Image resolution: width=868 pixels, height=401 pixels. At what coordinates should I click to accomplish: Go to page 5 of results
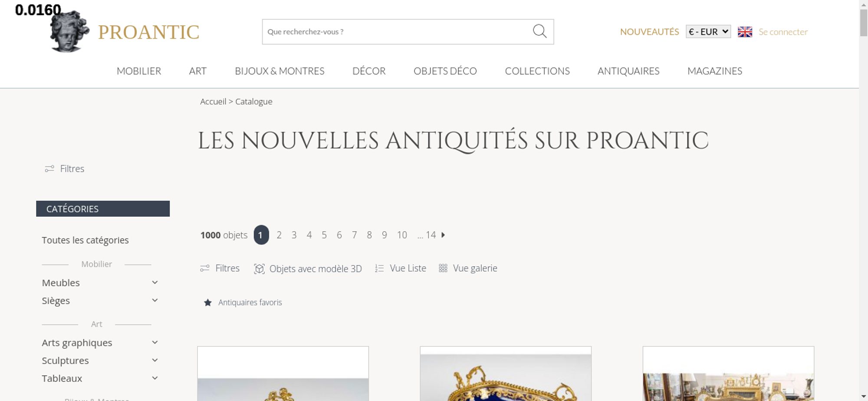click(x=324, y=235)
